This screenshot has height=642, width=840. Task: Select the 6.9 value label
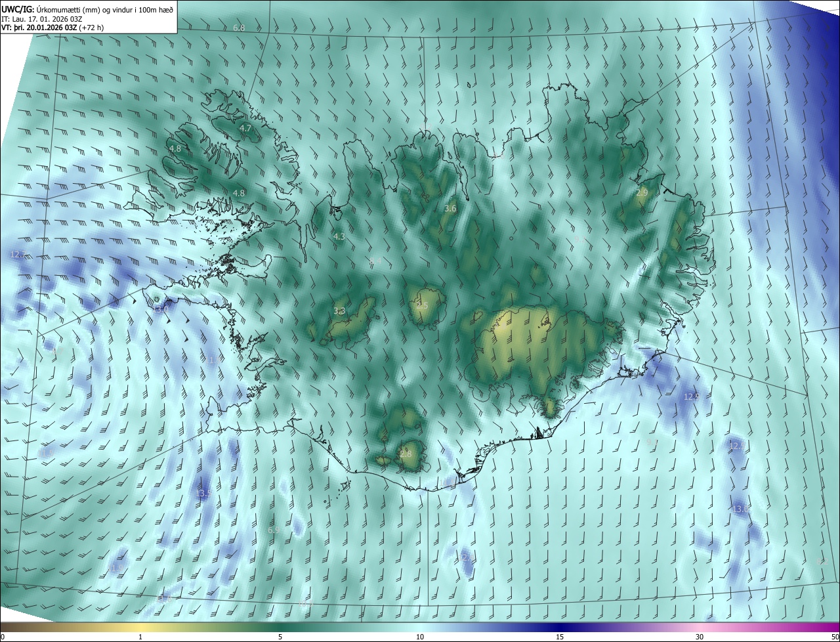(274, 530)
